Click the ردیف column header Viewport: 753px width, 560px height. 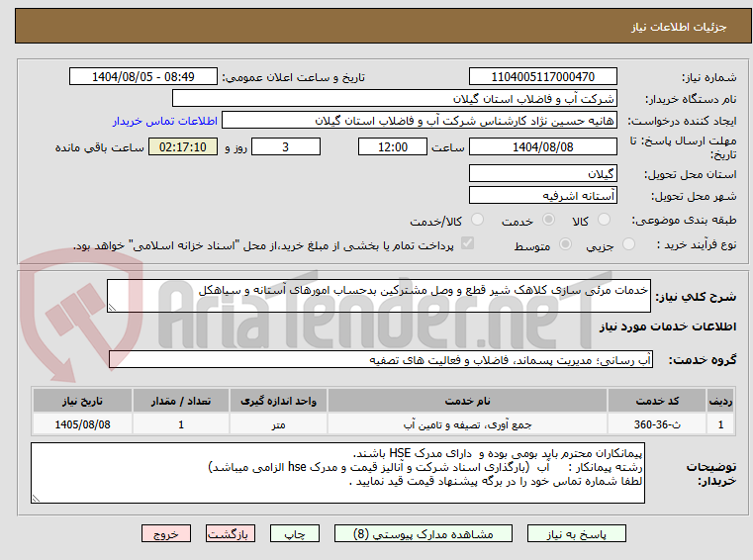pyautogui.click(x=720, y=401)
